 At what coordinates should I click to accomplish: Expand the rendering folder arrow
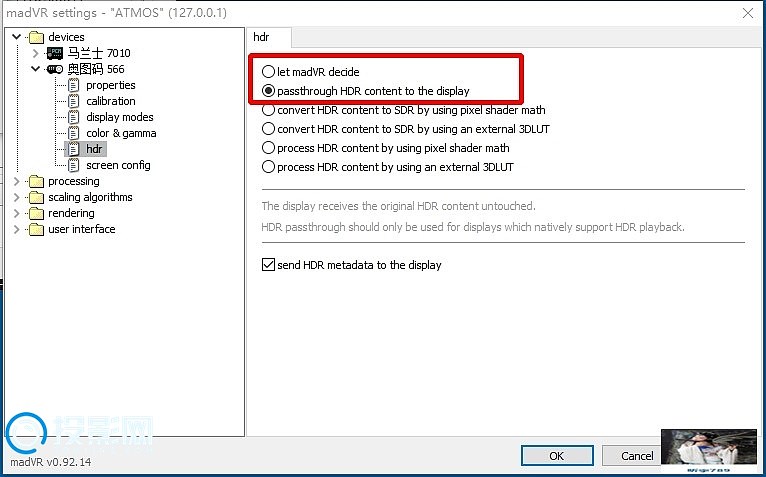[x=17, y=214]
